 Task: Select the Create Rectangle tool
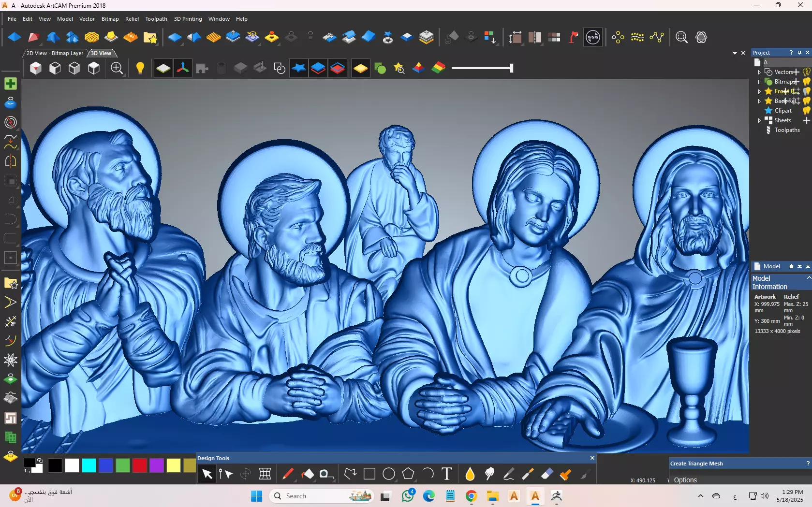click(369, 474)
